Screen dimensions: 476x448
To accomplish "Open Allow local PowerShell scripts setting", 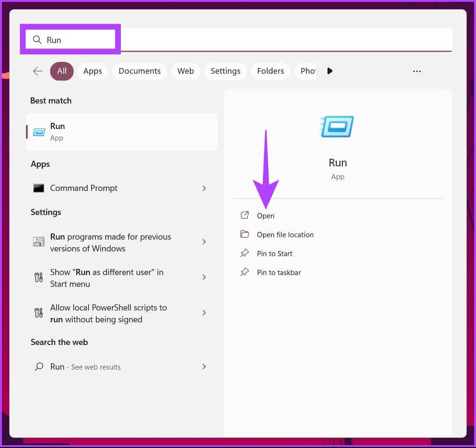I will pos(122,313).
